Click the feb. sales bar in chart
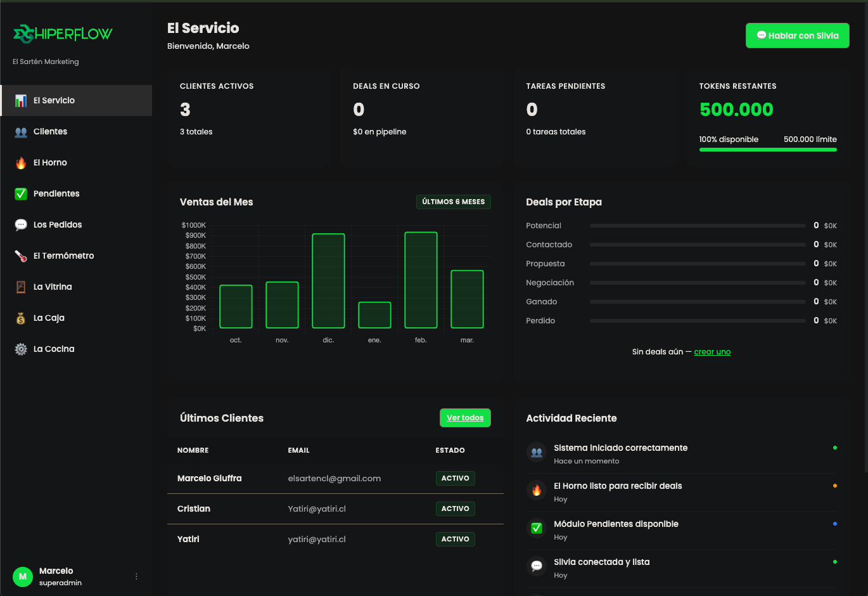868x596 pixels. (421, 280)
